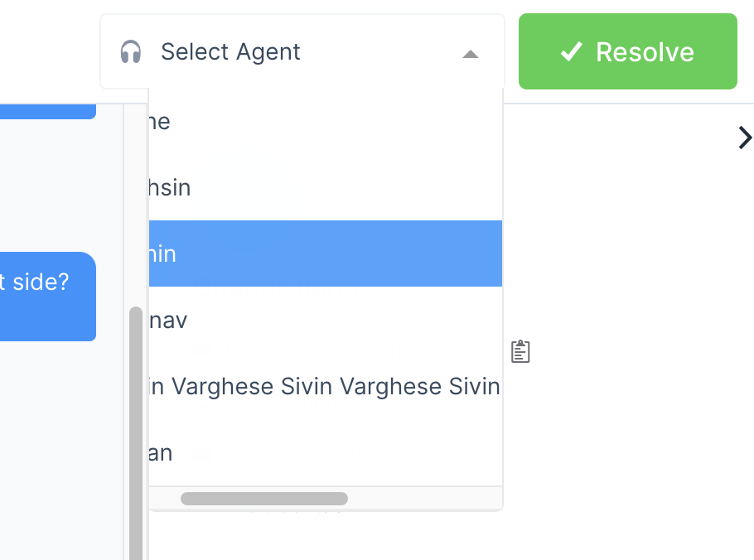Click the right-pointing chevron on the far right
This screenshot has width=754, height=560.
pos(744,138)
